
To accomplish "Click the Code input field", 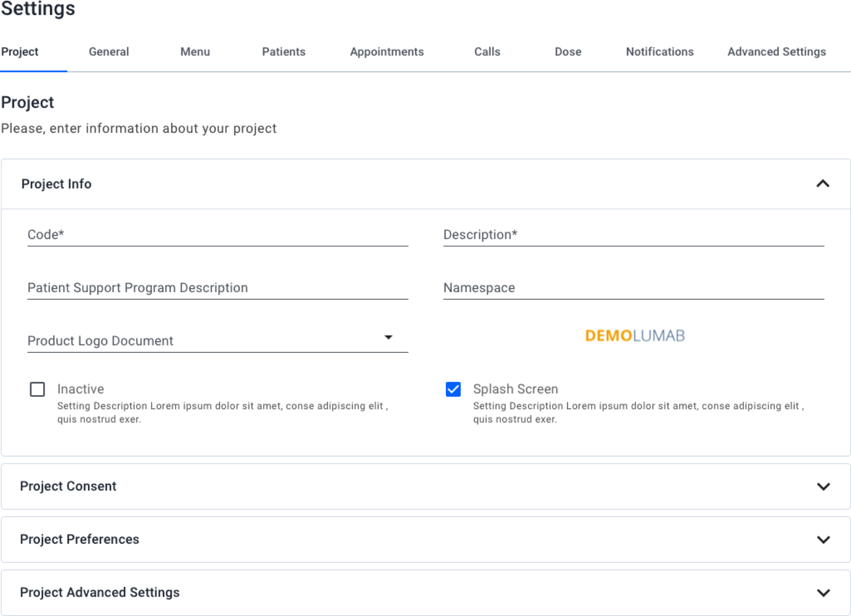I will 217,235.
